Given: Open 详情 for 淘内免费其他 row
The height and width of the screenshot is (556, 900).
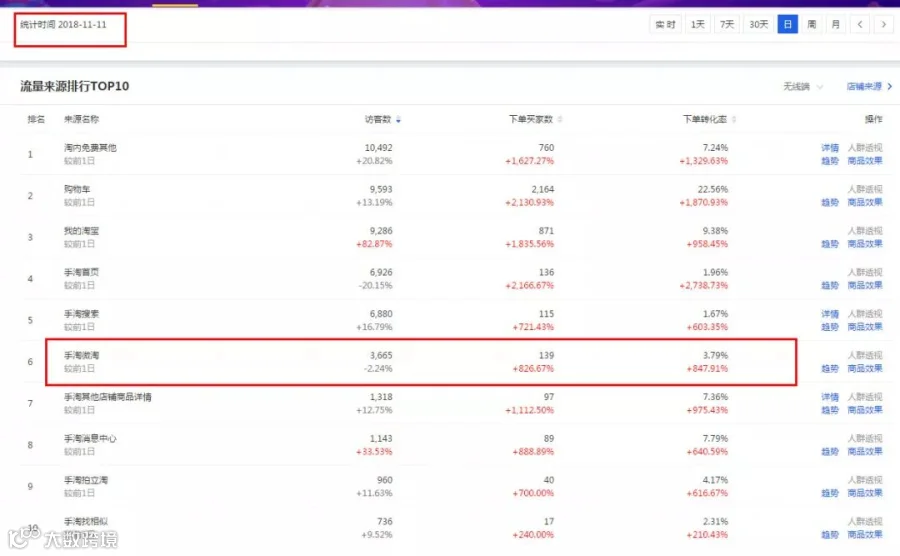Looking at the screenshot, I should tap(830, 148).
